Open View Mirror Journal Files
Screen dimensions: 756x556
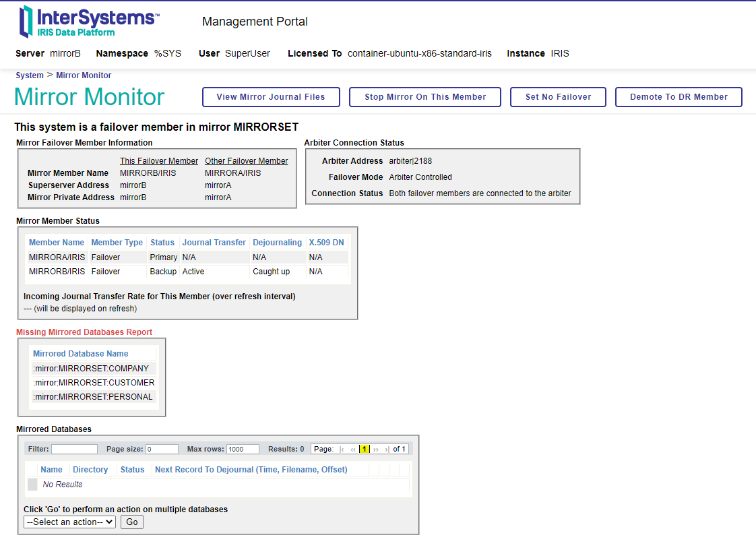271,97
